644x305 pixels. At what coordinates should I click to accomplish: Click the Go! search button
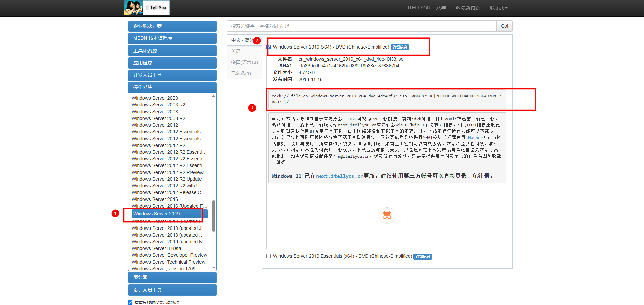(x=504, y=26)
